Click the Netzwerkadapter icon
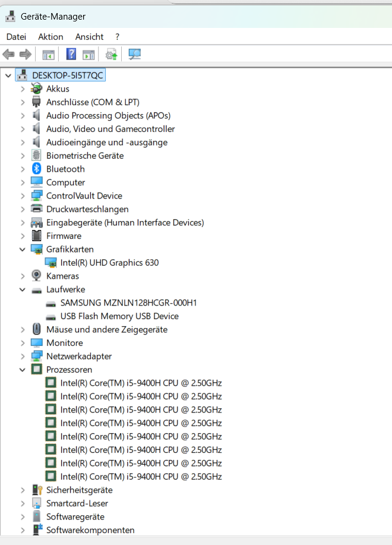This screenshot has height=545, width=392. click(x=36, y=356)
